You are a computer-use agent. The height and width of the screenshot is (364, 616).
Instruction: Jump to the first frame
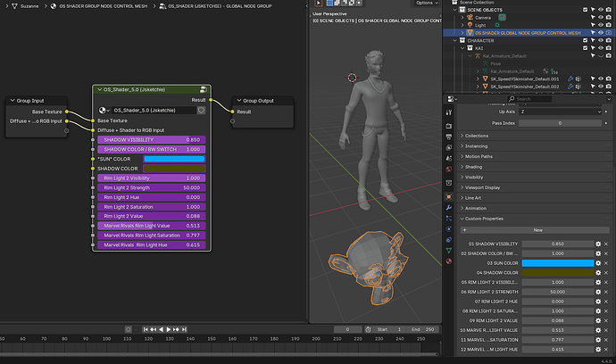point(146,329)
